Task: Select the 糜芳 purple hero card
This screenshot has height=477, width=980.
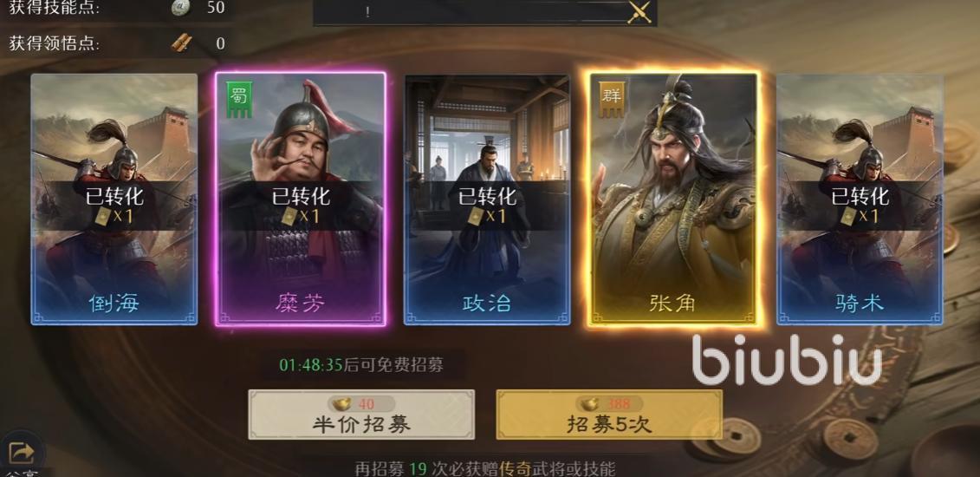Action: coord(301,199)
